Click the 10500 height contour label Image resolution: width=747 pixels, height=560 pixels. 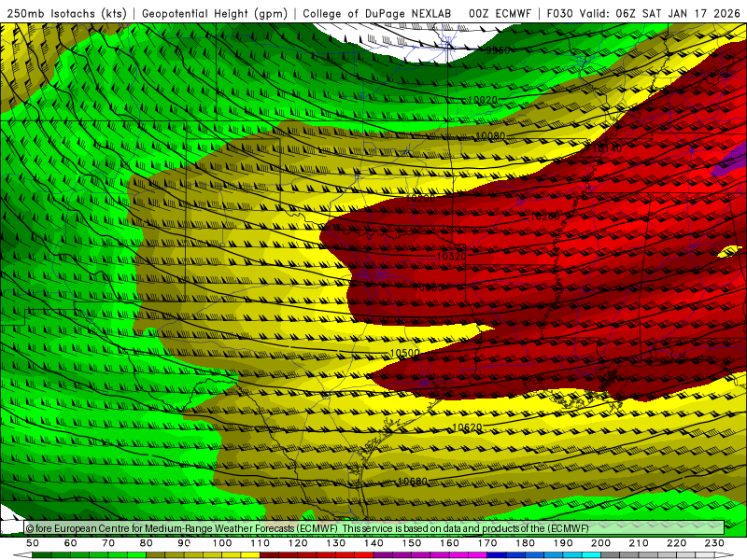point(404,354)
